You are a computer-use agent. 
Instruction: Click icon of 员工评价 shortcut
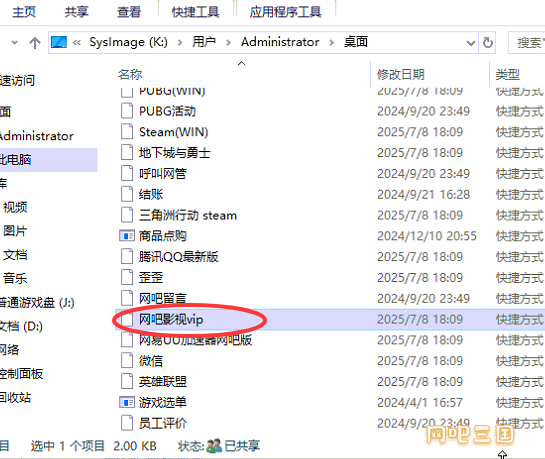click(127, 423)
